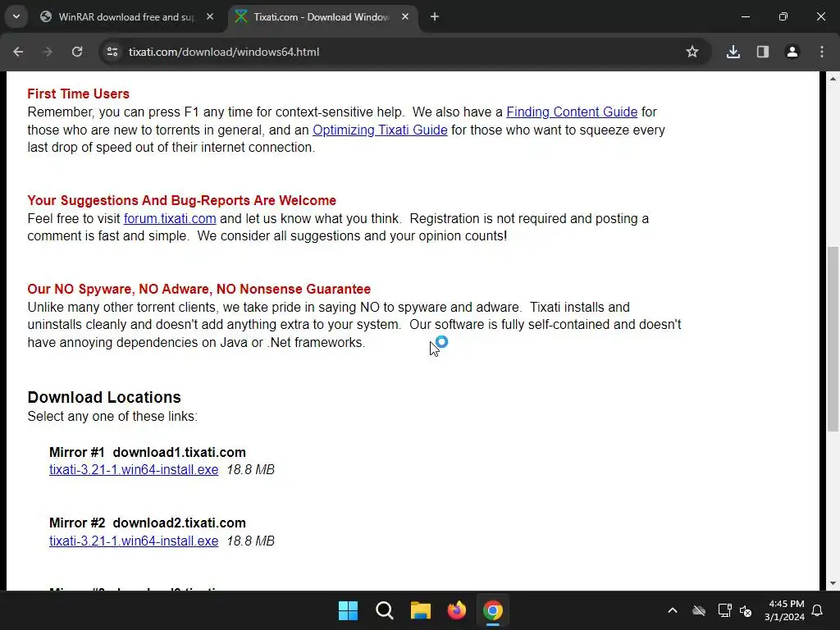Click the 'Download Locations' heading
The image size is (840, 630).
104,397
